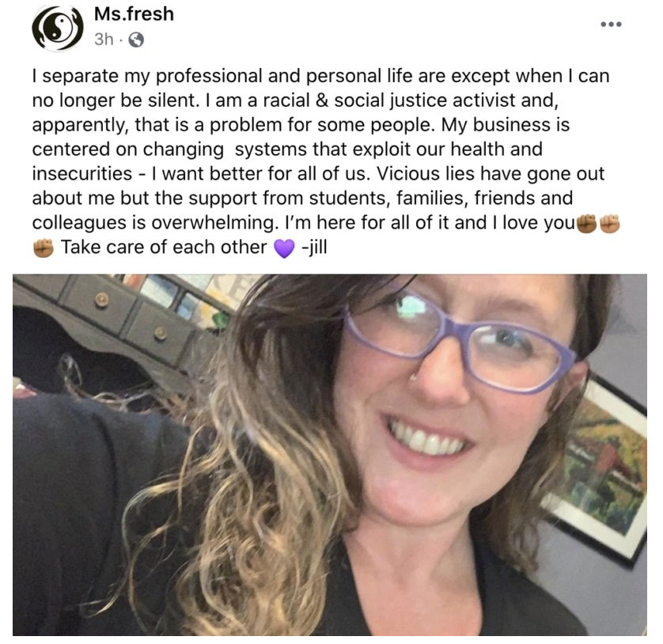663x644 pixels.
Task: Open the three-dot post options menu
Action: click(x=611, y=25)
